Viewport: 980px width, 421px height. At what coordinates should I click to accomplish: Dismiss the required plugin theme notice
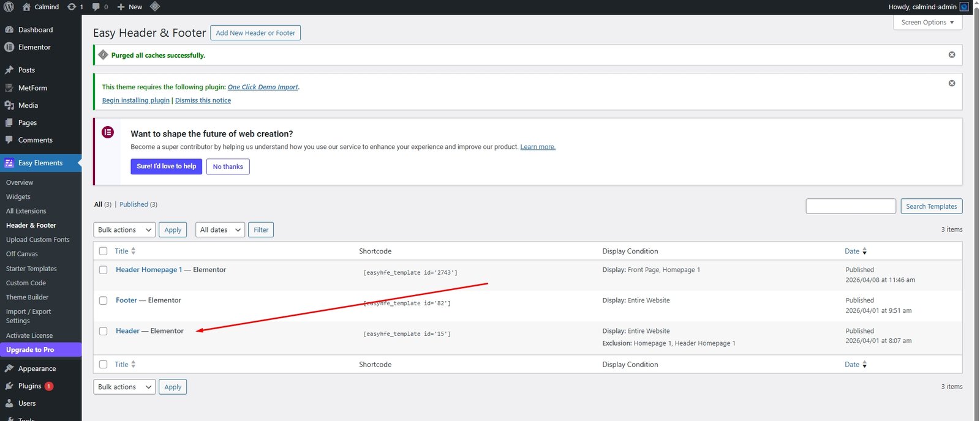(952, 83)
